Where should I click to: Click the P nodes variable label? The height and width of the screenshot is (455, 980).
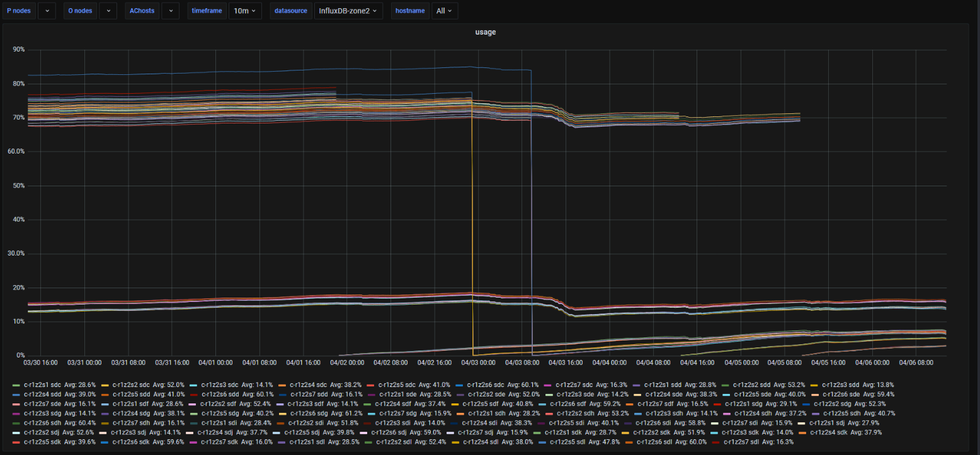coord(19,11)
